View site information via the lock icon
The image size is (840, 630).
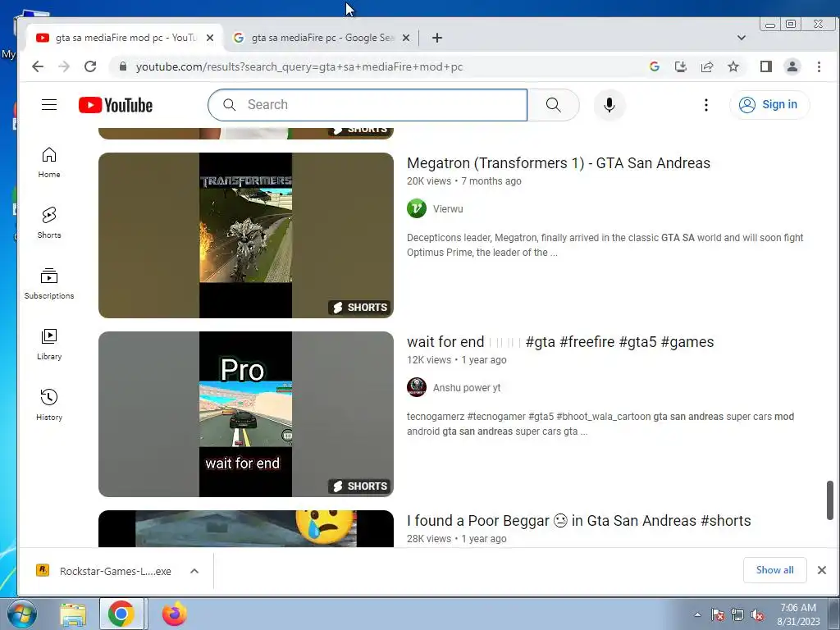(123, 66)
